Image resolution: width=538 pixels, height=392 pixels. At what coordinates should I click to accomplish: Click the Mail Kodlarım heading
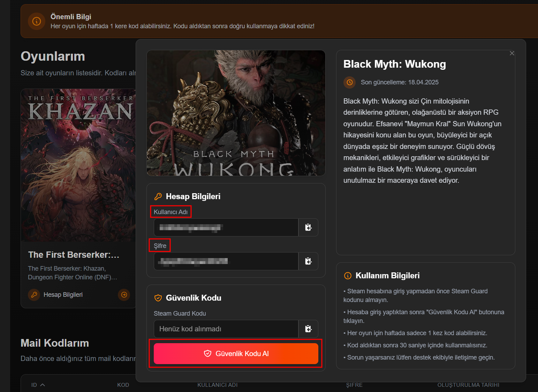tap(55, 343)
